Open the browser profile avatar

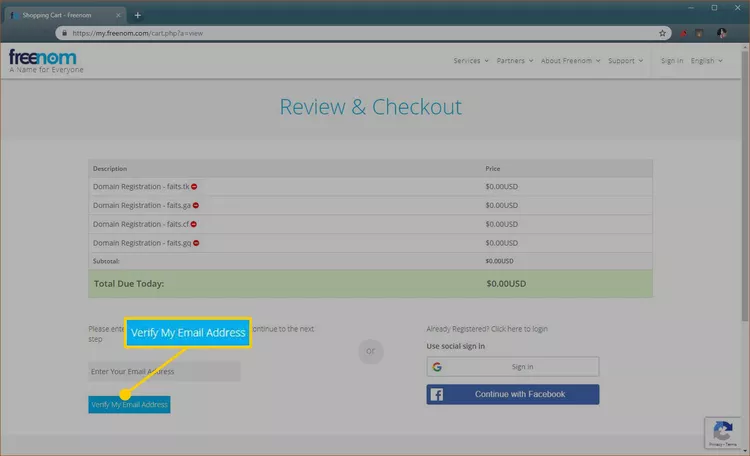720,33
